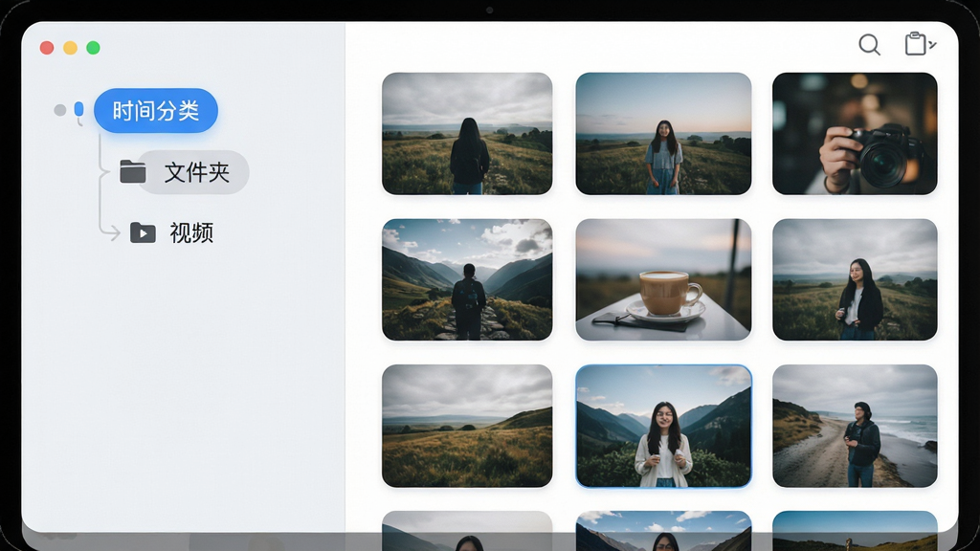Open the 文件夹 sidebar item
Viewport: 980px width, 551px height.
(x=193, y=172)
